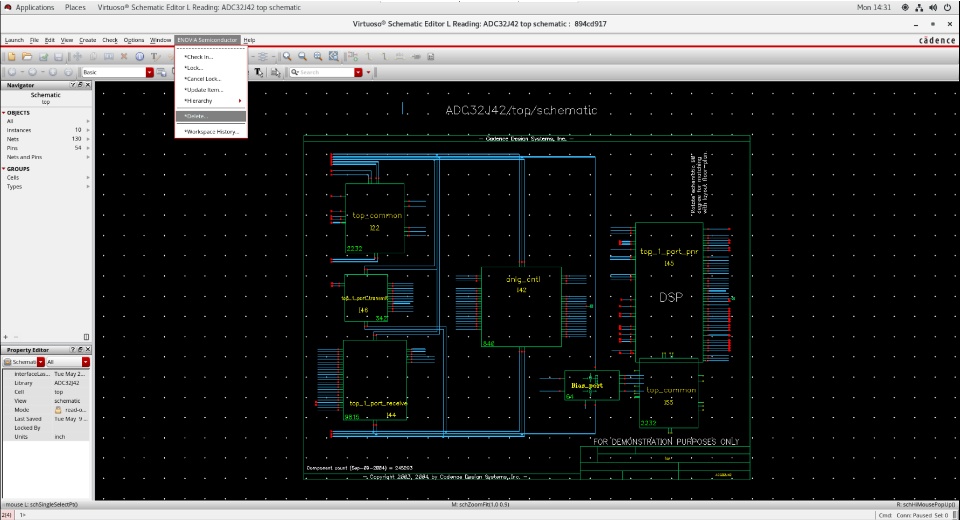Open the Places menu in top bar
The image size is (960, 520).
(75, 7)
